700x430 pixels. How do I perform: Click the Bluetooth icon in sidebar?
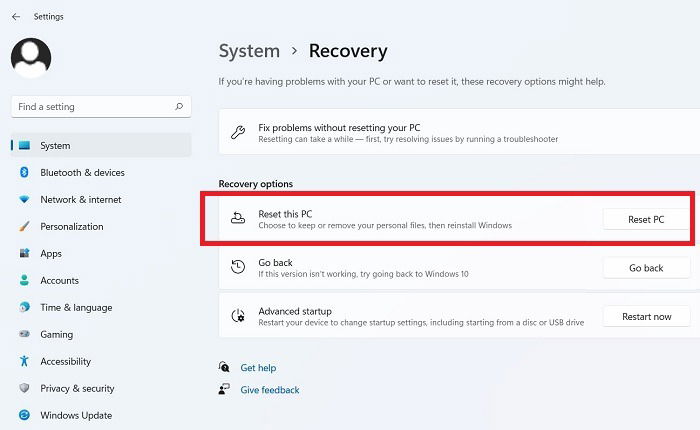[x=24, y=172]
